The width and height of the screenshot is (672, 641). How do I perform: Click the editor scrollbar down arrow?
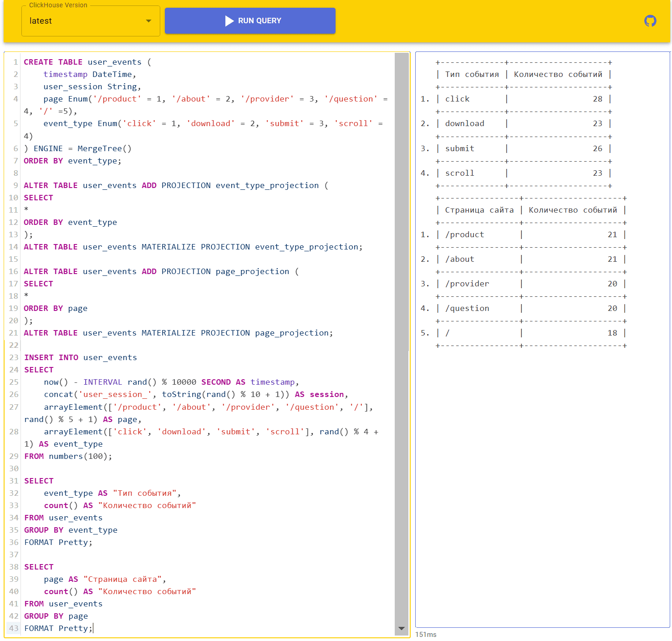(401, 628)
